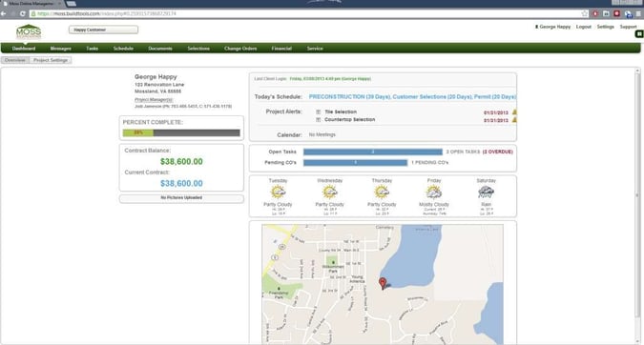This screenshot has height=345, width=644.
Task: Open the Change Orders menu
Action: (240, 49)
